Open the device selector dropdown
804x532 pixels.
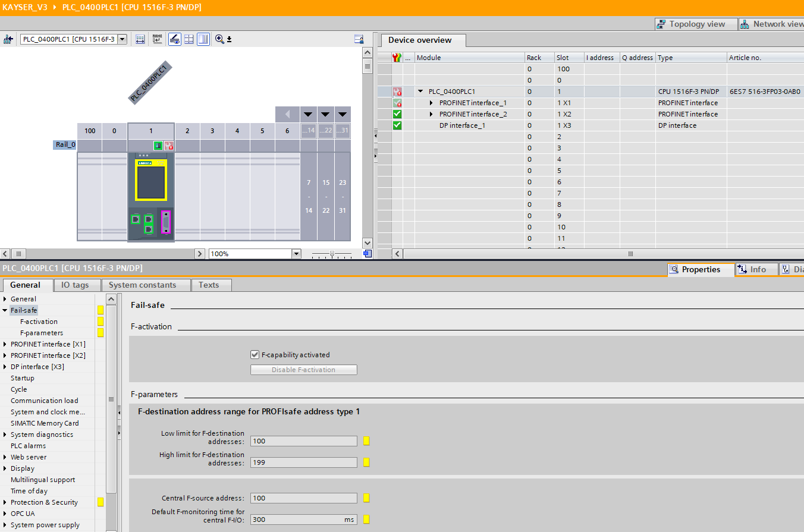click(x=122, y=39)
